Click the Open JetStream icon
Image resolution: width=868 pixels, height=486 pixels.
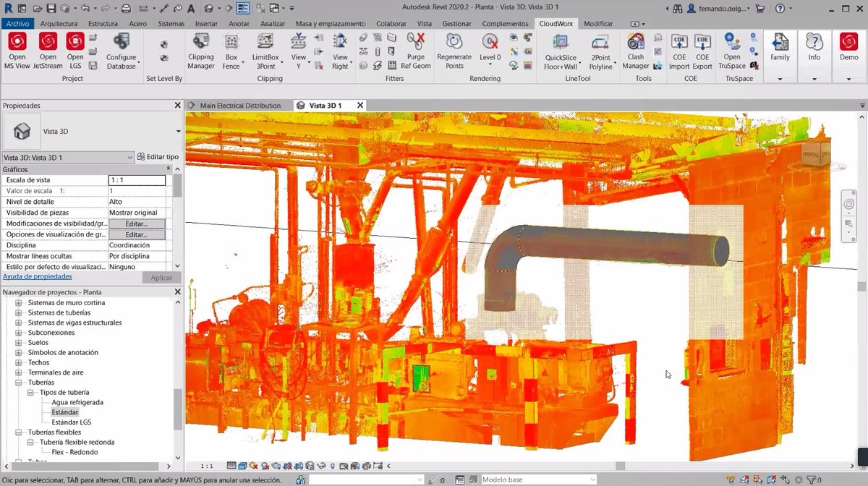(48, 51)
